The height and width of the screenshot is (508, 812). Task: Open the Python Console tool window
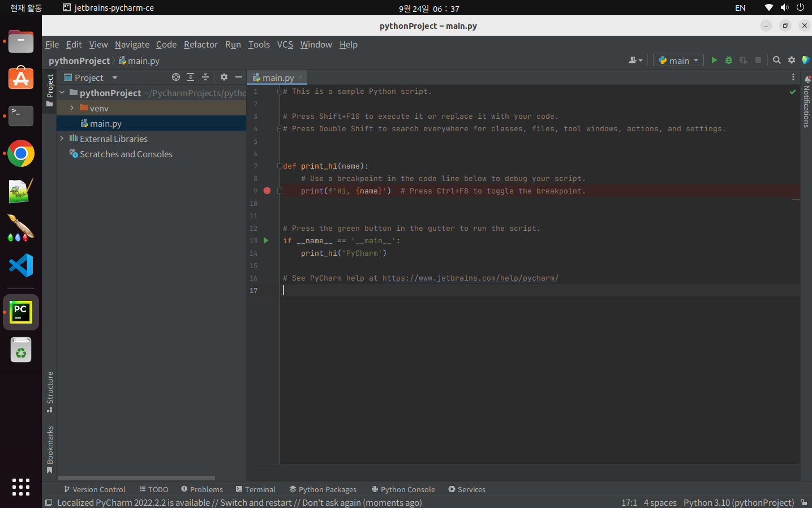tap(403, 489)
